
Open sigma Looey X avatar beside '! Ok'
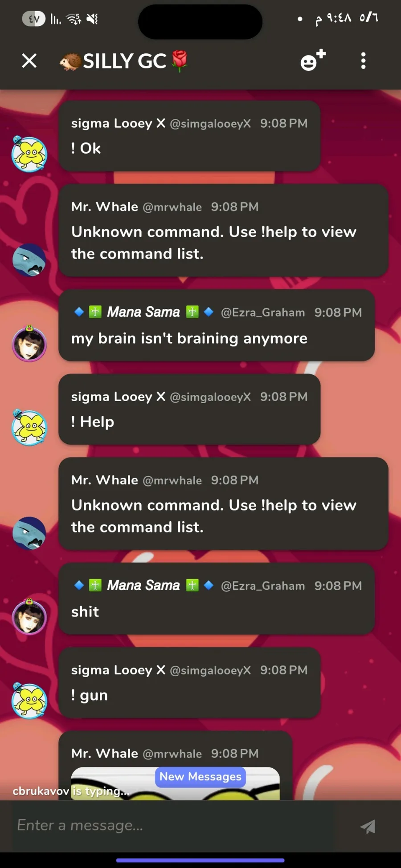(x=29, y=154)
